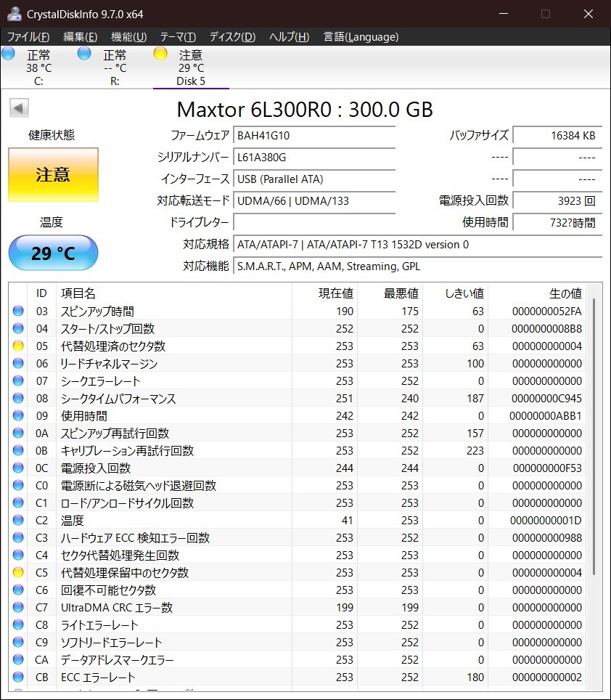Image resolution: width=611 pixels, height=700 pixels.
Task: Click the blue status dot for ID 07
Action: [x=18, y=380]
